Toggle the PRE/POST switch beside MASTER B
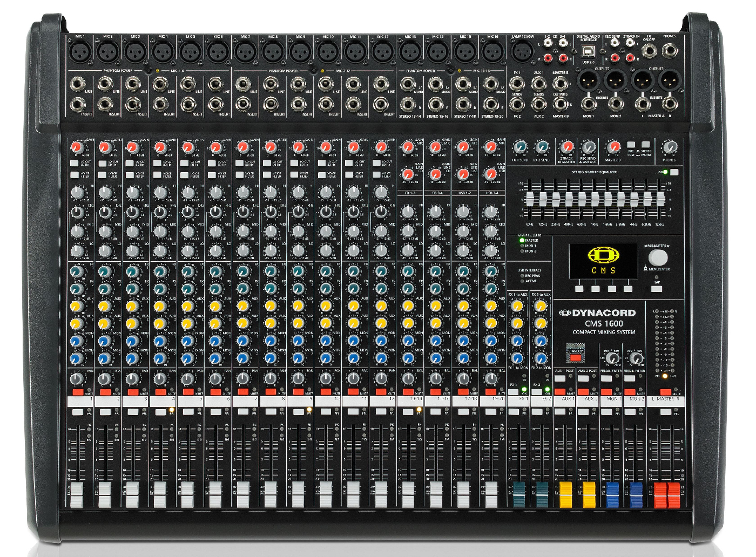 tap(631, 145)
